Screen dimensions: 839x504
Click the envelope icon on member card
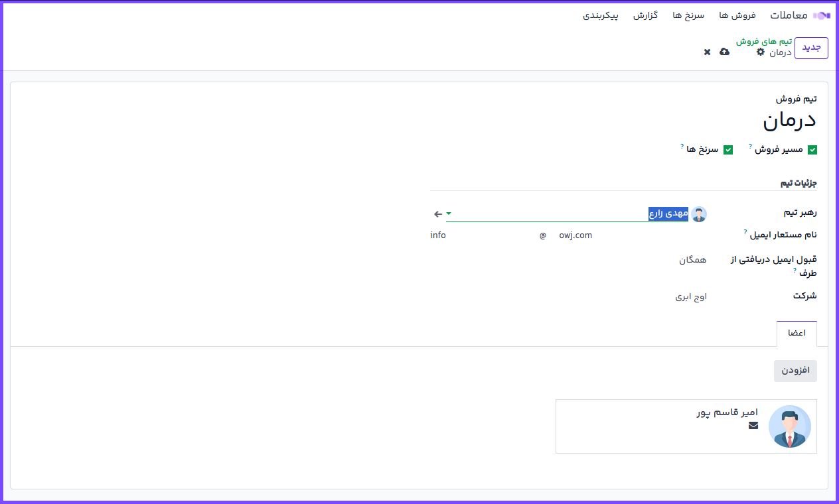point(753,426)
